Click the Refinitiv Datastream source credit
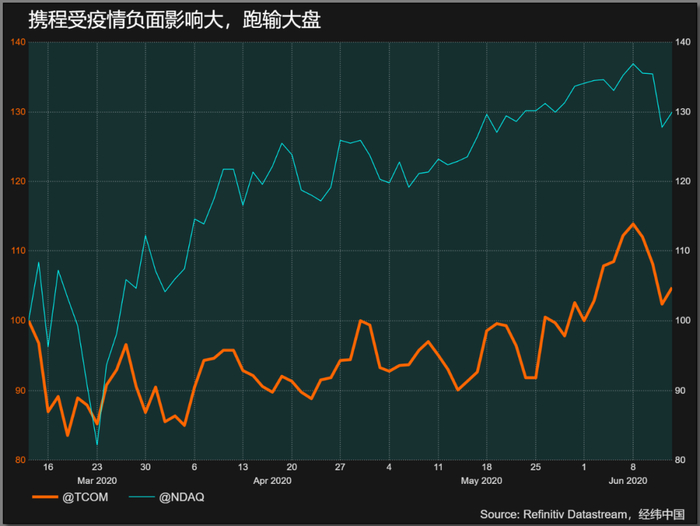The height and width of the screenshot is (526, 700). (582, 514)
